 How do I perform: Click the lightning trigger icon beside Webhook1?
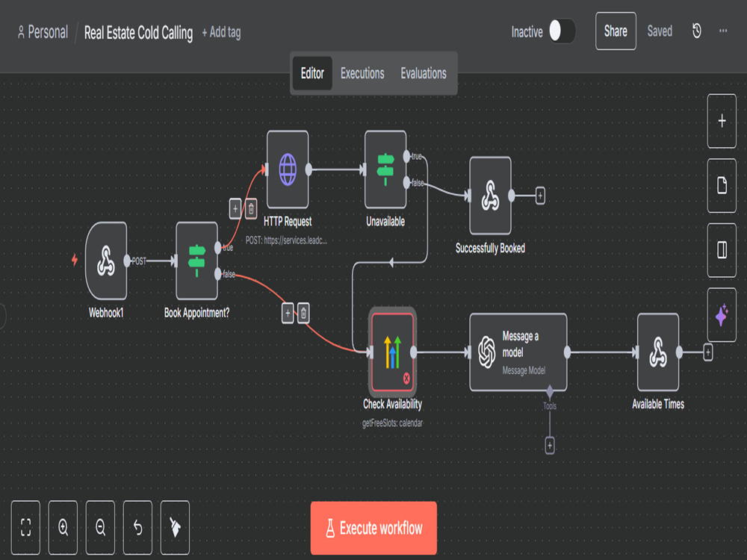pos(75,260)
